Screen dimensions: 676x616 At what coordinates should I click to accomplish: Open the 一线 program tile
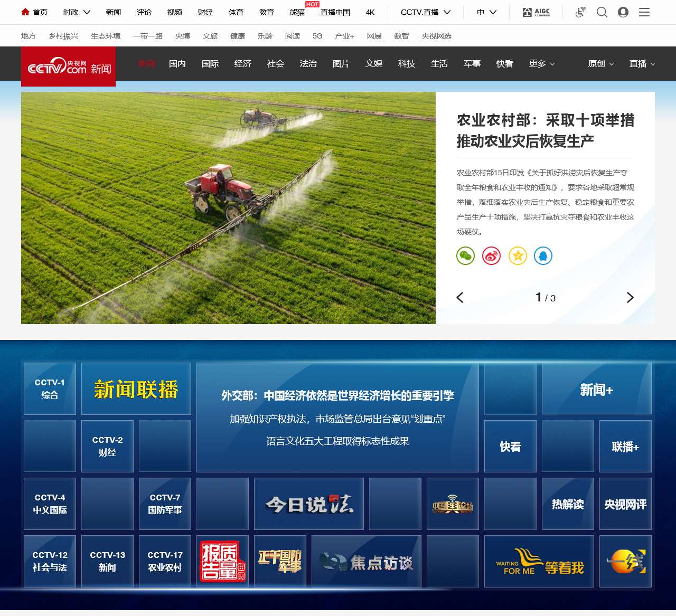click(625, 561)
